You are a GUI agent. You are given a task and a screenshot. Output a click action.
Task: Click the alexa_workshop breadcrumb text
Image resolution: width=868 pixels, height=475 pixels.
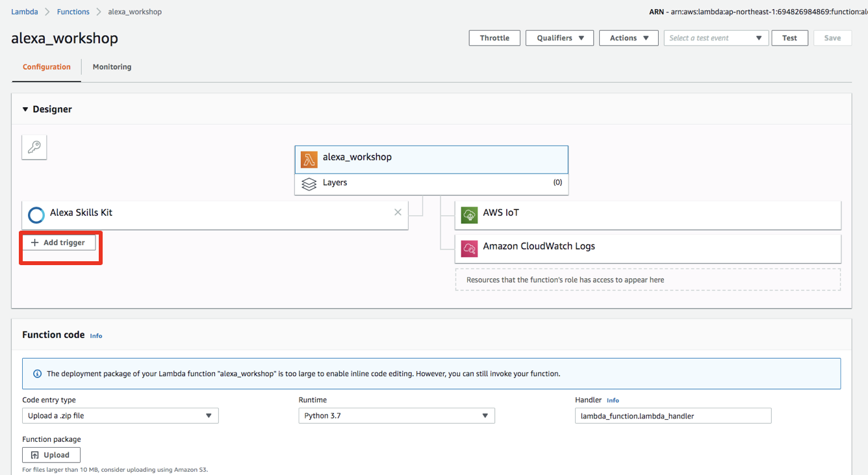pyautogui.click(x=135, y=12)
